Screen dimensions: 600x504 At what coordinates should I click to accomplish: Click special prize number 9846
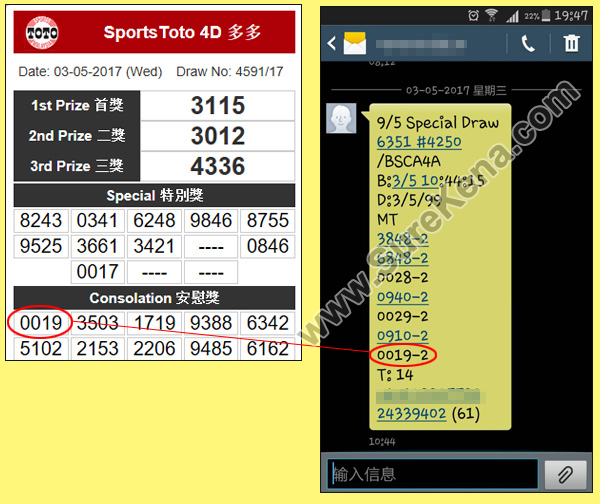click(211, 220)
